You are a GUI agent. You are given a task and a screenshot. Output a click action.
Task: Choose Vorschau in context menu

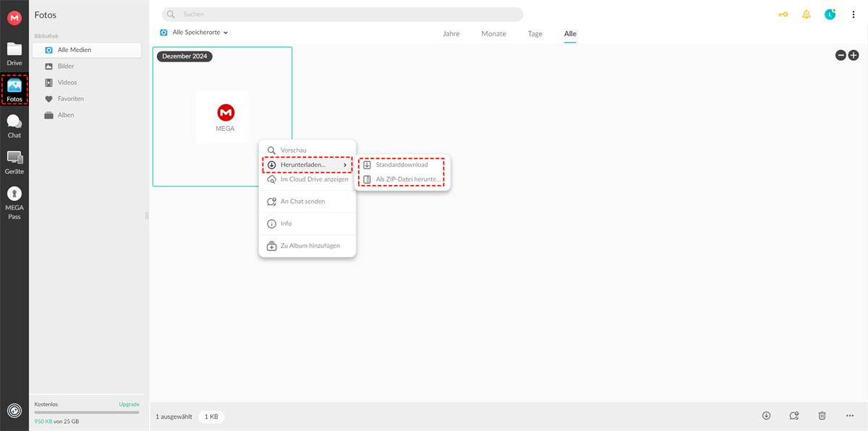pos(307,150)
